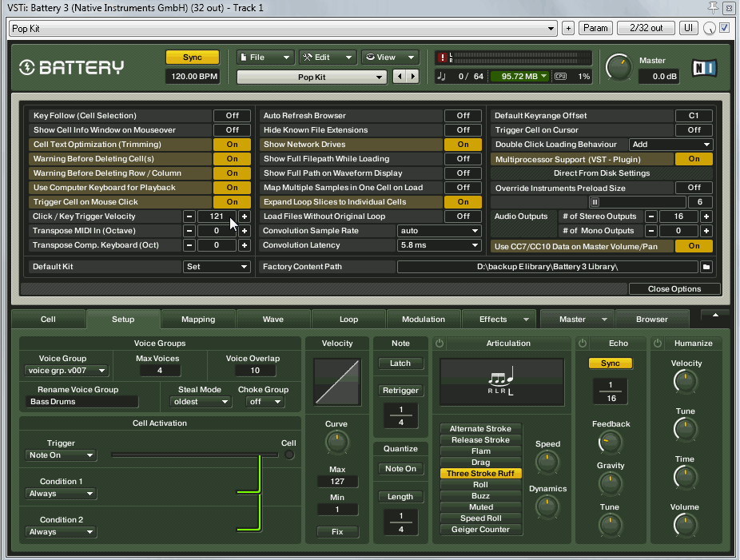Disable Trigger Cell on Mouse Click
The height and width of the screenshot is (560, 740).
point(233,202)
